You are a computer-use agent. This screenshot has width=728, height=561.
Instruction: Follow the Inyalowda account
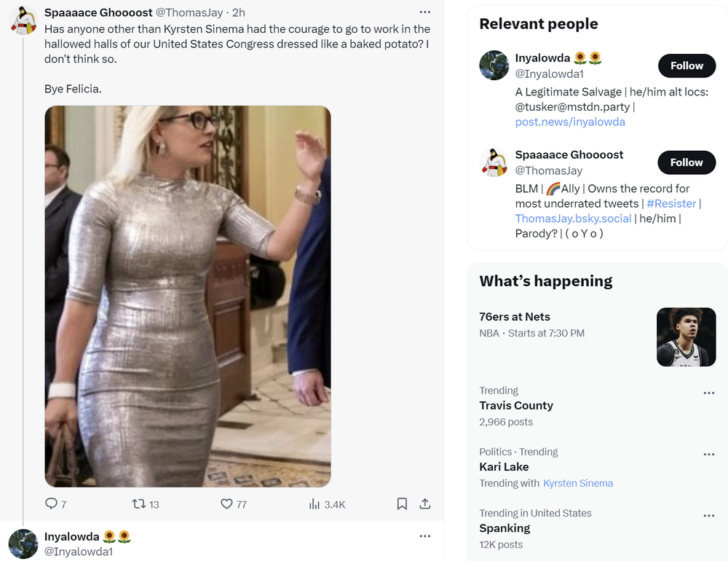(687, 66)
